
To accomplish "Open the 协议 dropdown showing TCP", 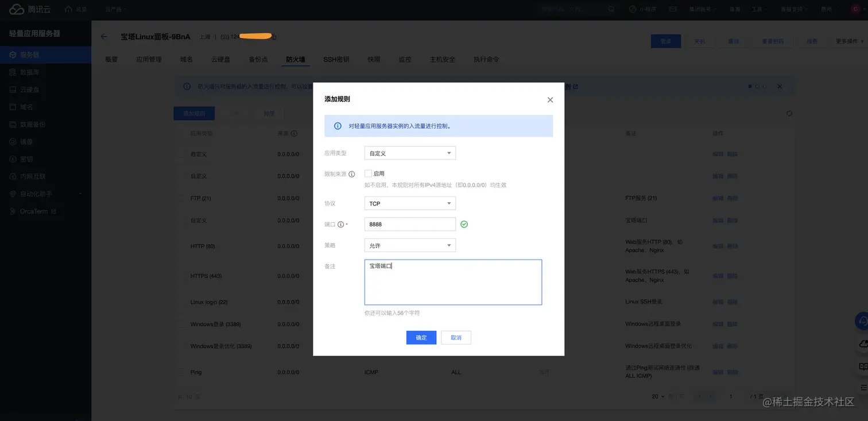I will pos(410,203).
